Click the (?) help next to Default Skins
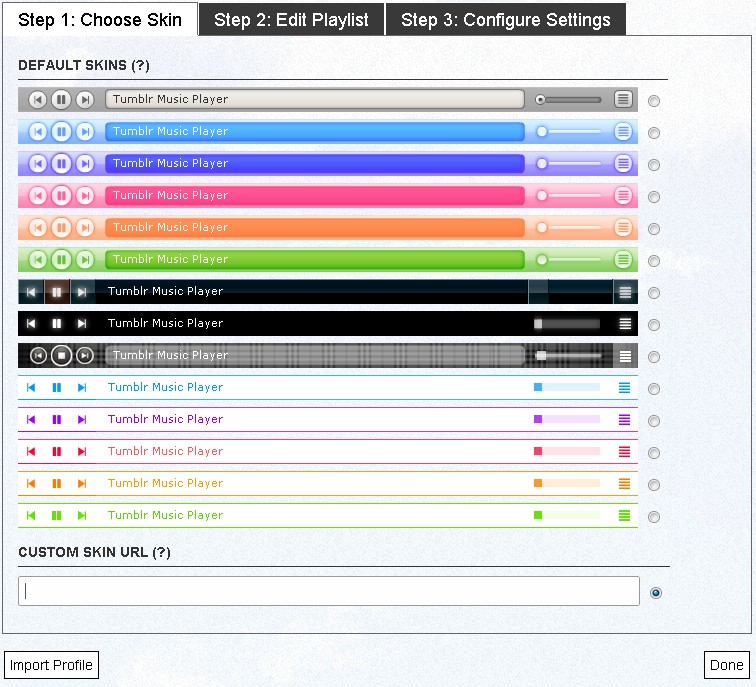 click(140, 65)
